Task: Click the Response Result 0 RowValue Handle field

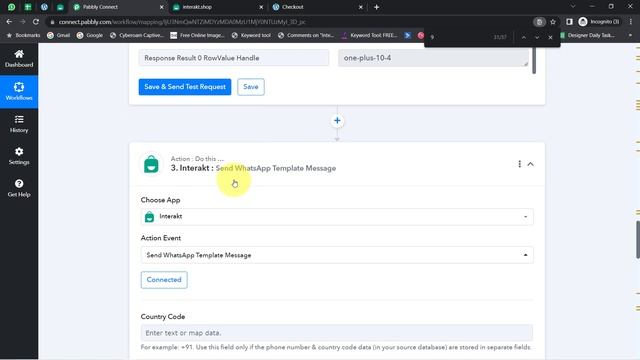Action: [x=233, y=58]
